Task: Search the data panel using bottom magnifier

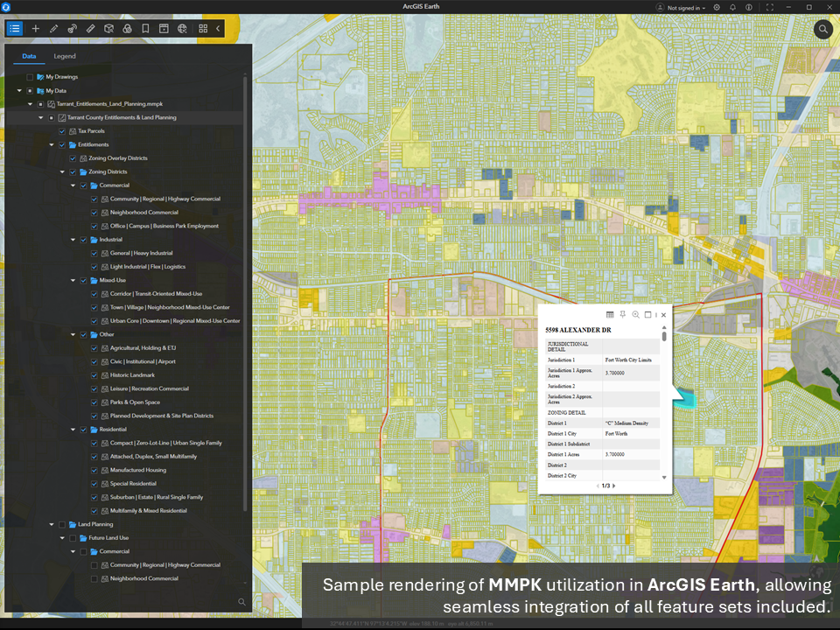Action: [241, 602]
